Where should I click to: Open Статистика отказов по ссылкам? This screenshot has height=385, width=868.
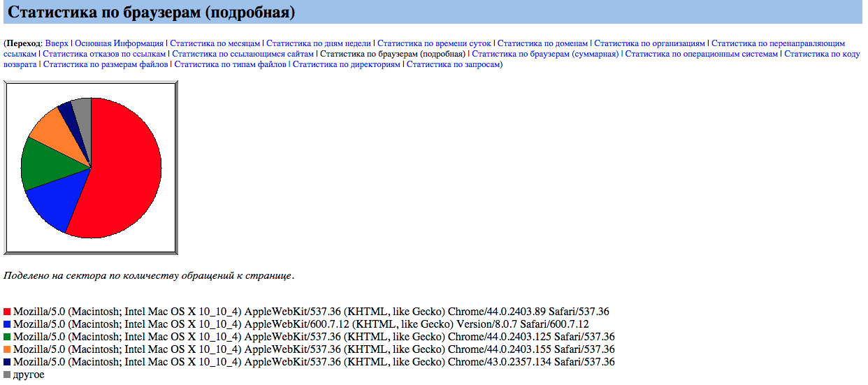coord(104,54)
